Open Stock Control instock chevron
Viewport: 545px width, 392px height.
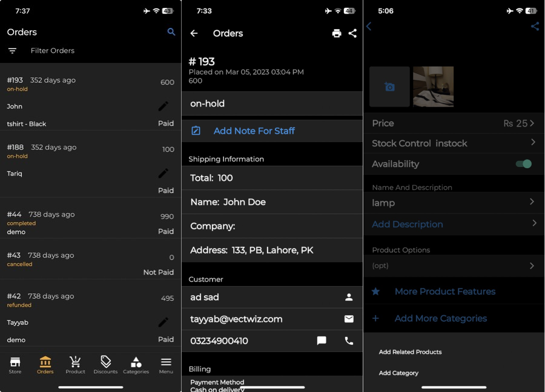533,142
